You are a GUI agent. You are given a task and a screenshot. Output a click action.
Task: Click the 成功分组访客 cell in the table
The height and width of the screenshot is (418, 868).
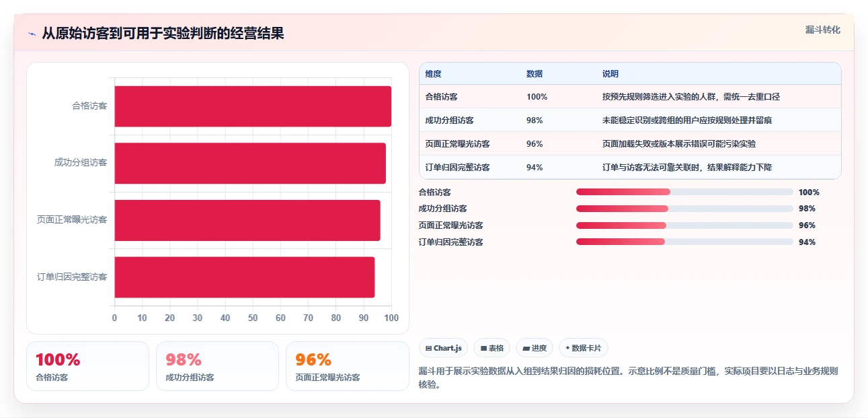coord(450,120)
